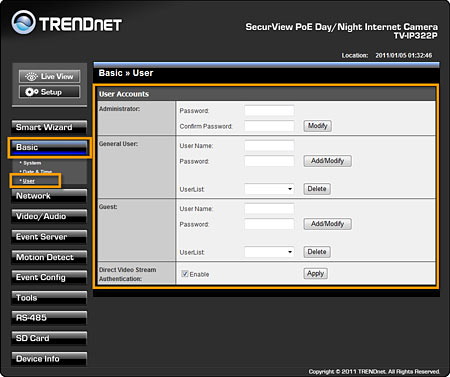
Task: Toggle Direct Video Stream Authentication Enable checkbox
Action: point(185,274)
